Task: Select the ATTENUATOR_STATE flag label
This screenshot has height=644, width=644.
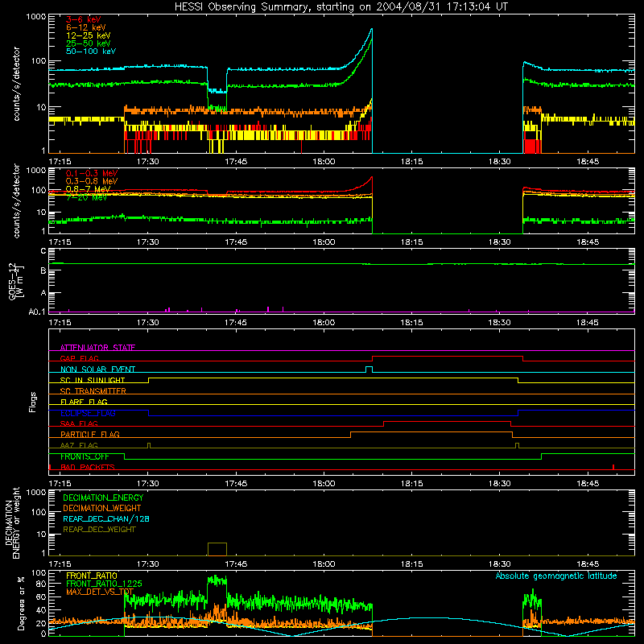Action: pos(97,348)
